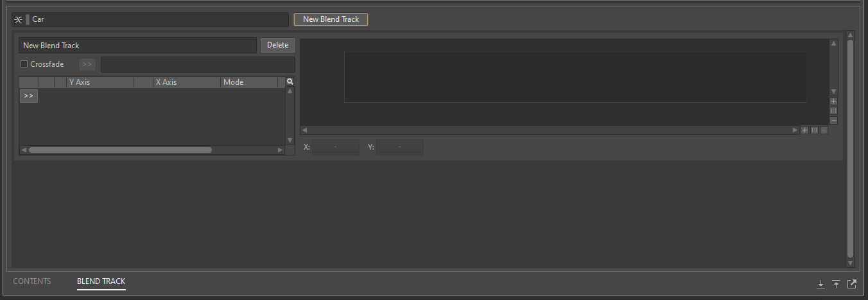Click the graph view left scroll arrow
Screen dimensions: 868x300
click(x=304, y=130)
